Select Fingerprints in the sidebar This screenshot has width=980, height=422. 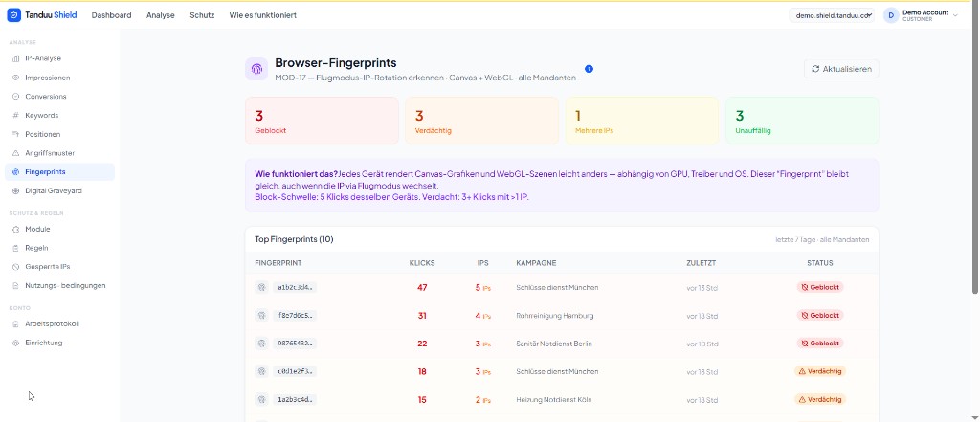(59, 172)
